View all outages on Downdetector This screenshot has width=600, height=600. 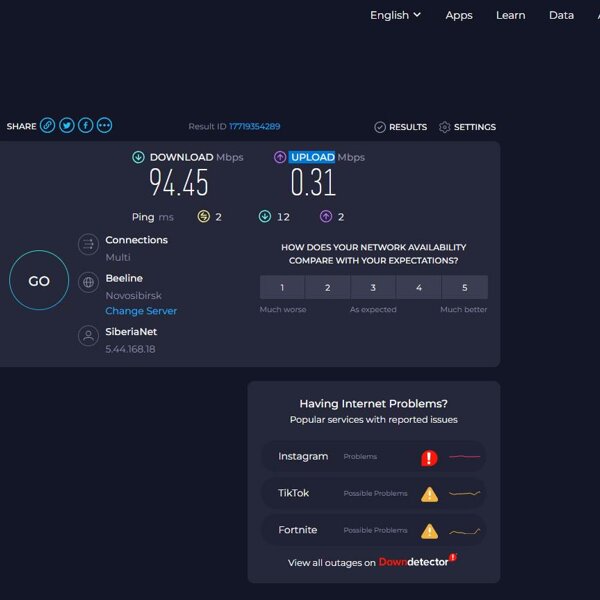372,562
